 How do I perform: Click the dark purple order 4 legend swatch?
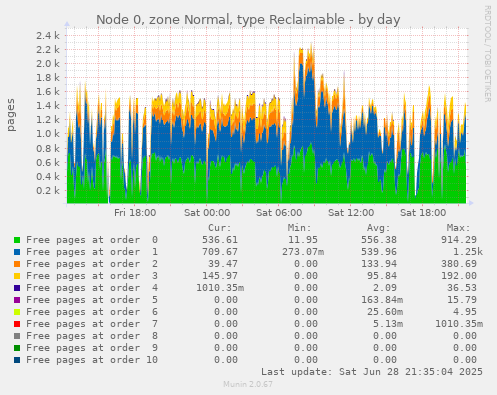[x=17, y=288]
